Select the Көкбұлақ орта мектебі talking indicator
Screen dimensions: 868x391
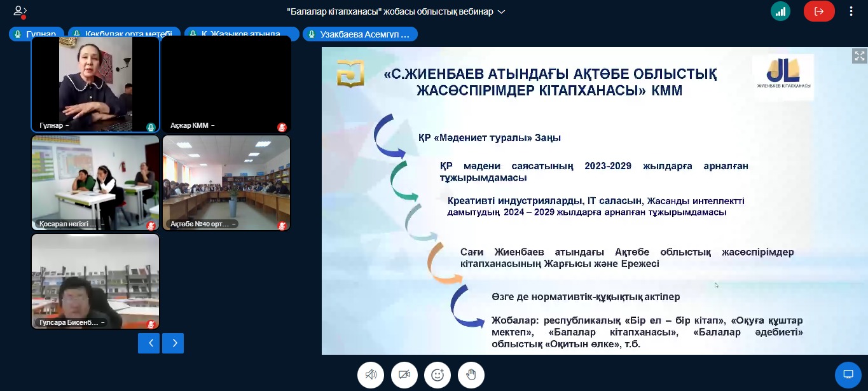click(x=124, y=34)
